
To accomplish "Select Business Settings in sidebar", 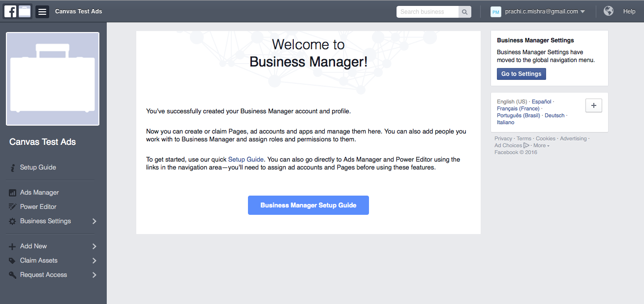I will point(45,221).
